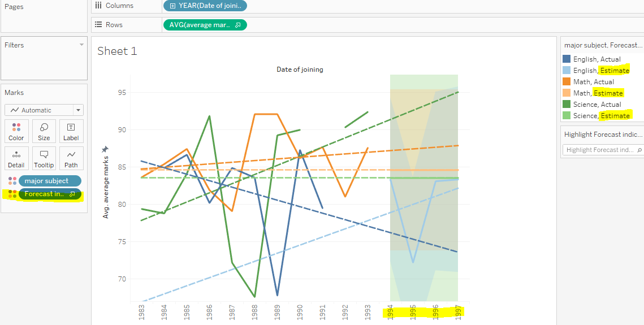Click the English, Actual legend swatch
644x325 pixels.
[567, 59]
